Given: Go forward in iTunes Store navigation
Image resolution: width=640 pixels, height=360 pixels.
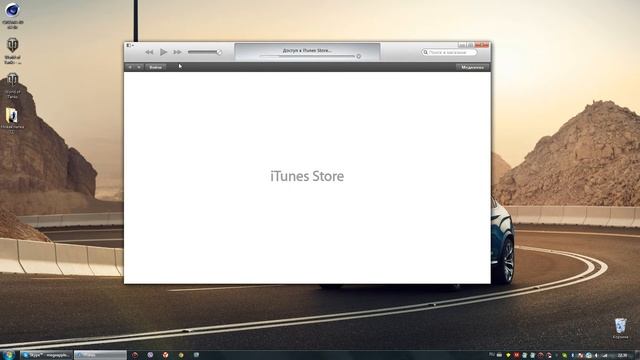Looking at the screenshot, I should pyautogui.click(x=139, y=67).
